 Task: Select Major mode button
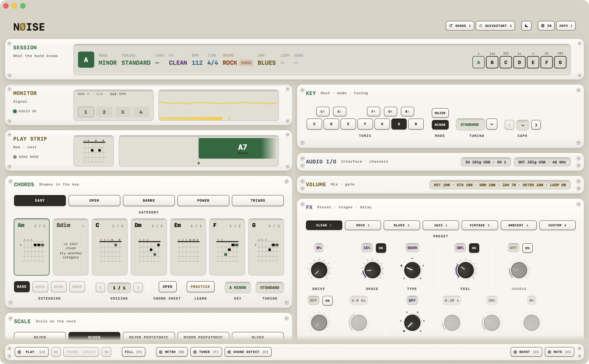440,113
